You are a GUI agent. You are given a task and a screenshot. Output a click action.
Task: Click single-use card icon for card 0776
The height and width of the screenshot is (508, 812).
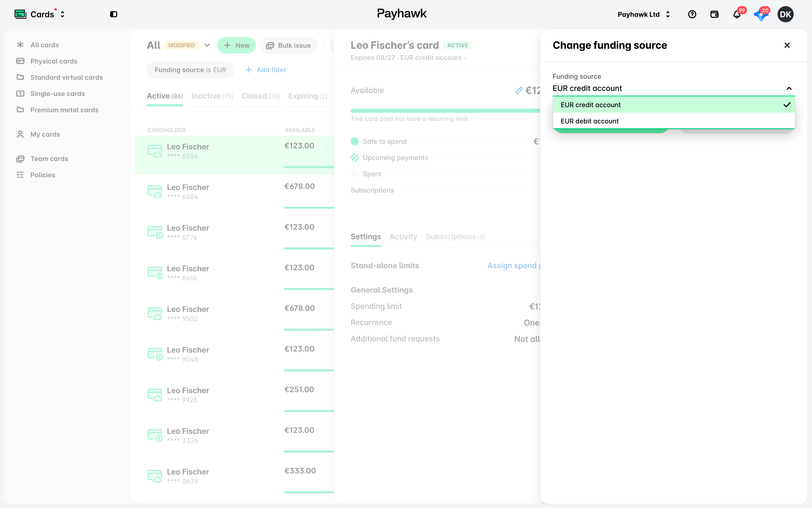point(155,232)
